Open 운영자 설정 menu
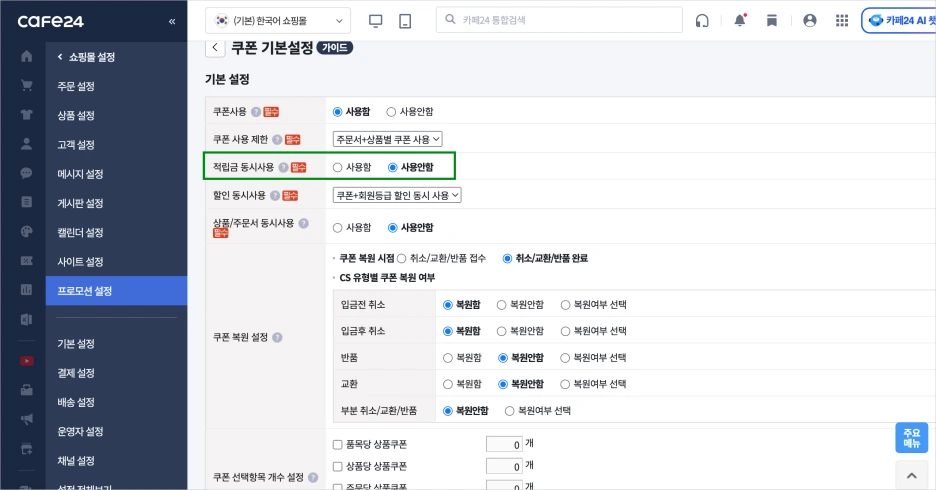Image resolution: width=936 pixels, height=490 pixels. [x=80, y=432]
